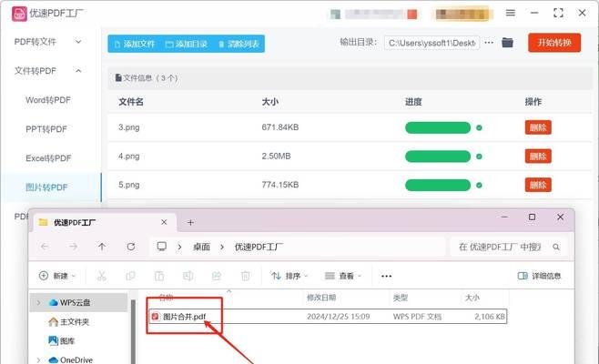Screen dimensions: 599x364
Task: Click 桌面 in the breadcrumb path
Action: (201, 248)
